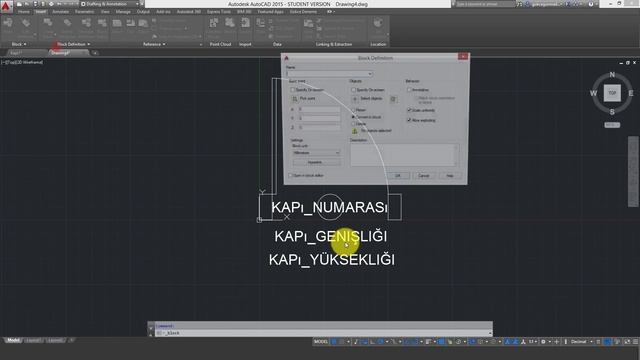Open the Parametric ribbon tab
Image resolution: width=640 pixels, height=360 pixels.
click(84, 12)
